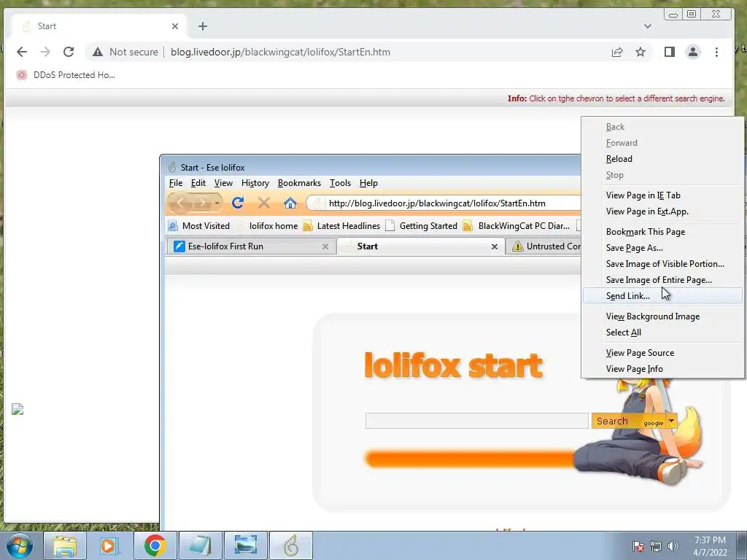Screen dimensions: 747x560
Task: Click notepad taskbar icon
Action: tap(201, 545)
